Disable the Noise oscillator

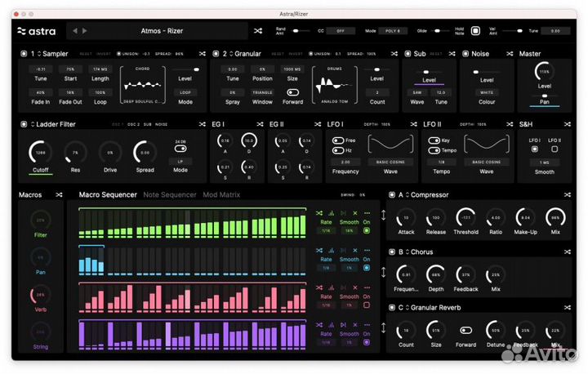click(x=465, y=54)
